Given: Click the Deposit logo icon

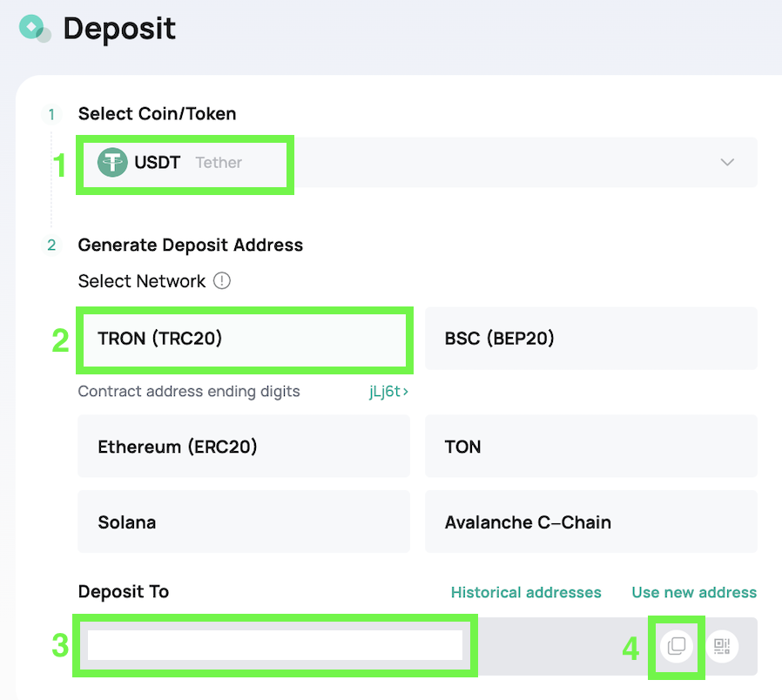Looking at the screenshot, I should (35, 29).
